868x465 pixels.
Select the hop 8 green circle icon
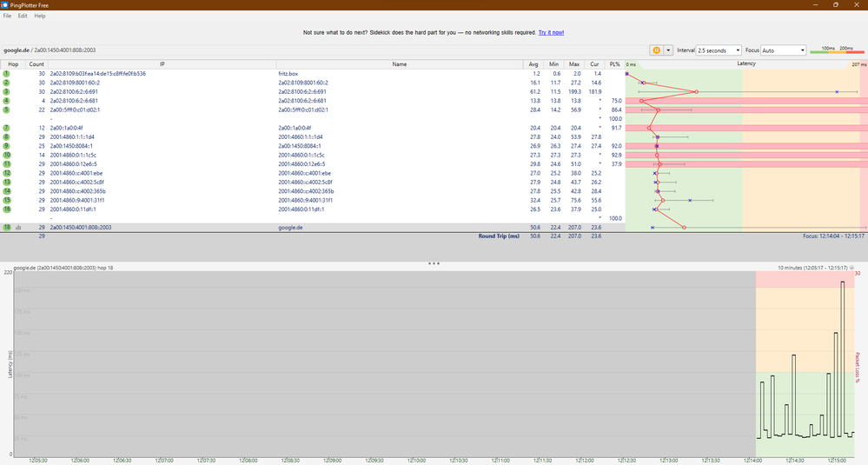7,136
